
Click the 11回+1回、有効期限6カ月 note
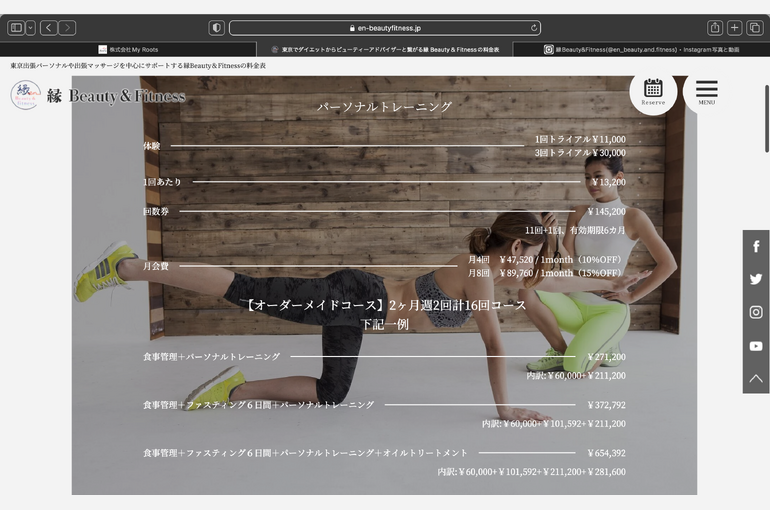(x=575, y=230)
